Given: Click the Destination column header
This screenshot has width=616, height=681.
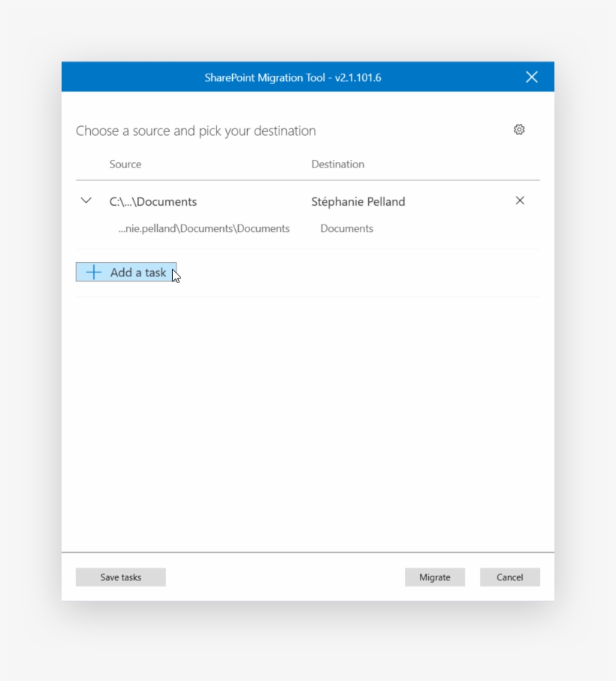Looking at the screenshot, I should coord(337,164).
